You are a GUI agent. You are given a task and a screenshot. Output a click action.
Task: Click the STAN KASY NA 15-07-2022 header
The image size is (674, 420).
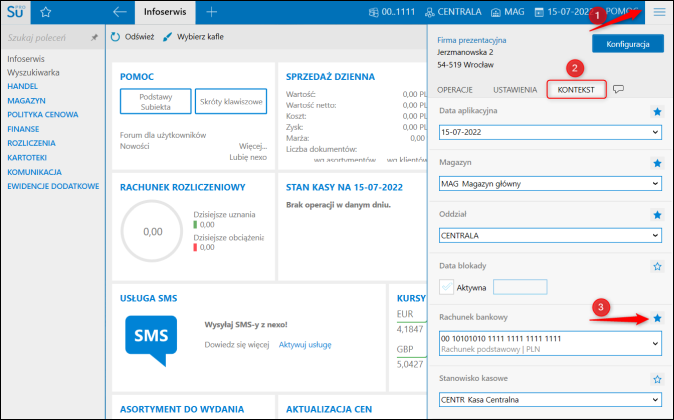[x=344, y=187]
